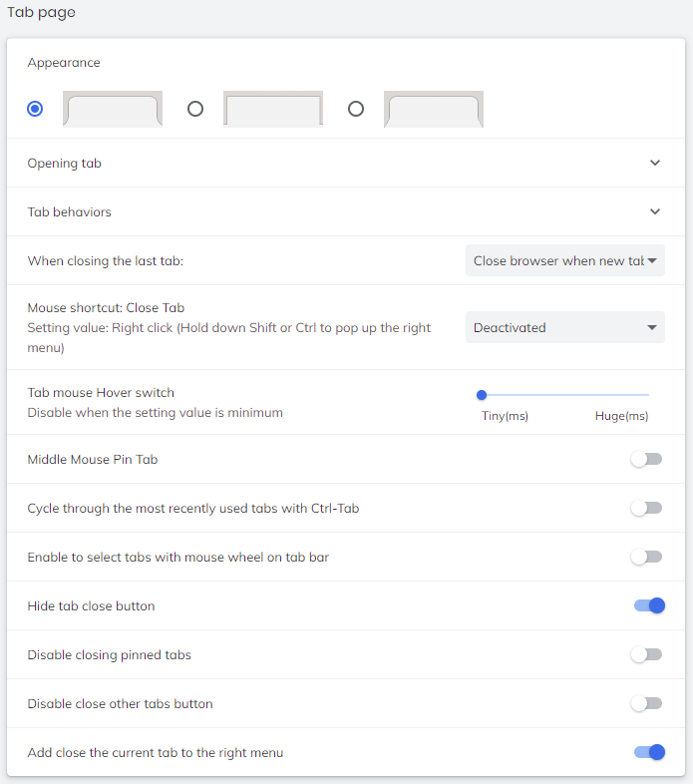Image resolution: width=693 pixels, height=784 pixels.
Task: Select the first rounded tab appearance radio
Action: 36,109
